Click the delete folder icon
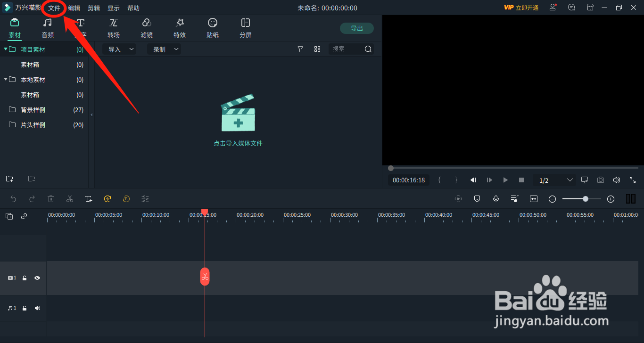The image size is (644, 343). [32, 179]
